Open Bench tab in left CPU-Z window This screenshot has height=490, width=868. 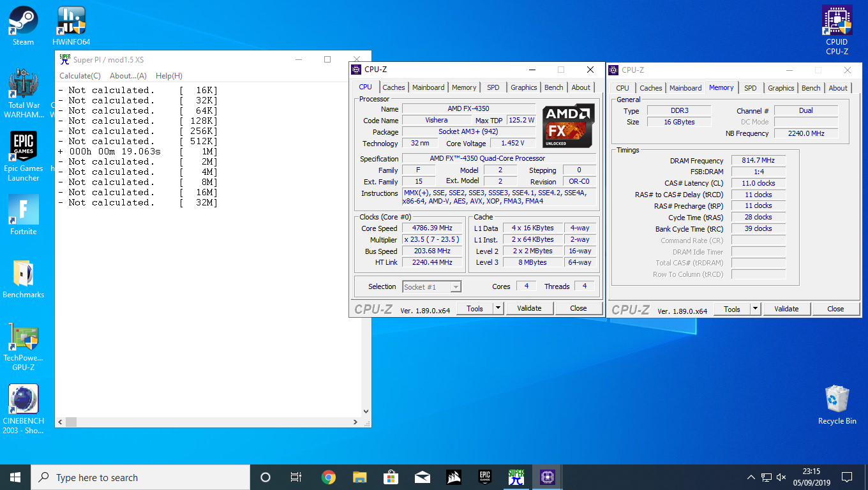(554, 87)
